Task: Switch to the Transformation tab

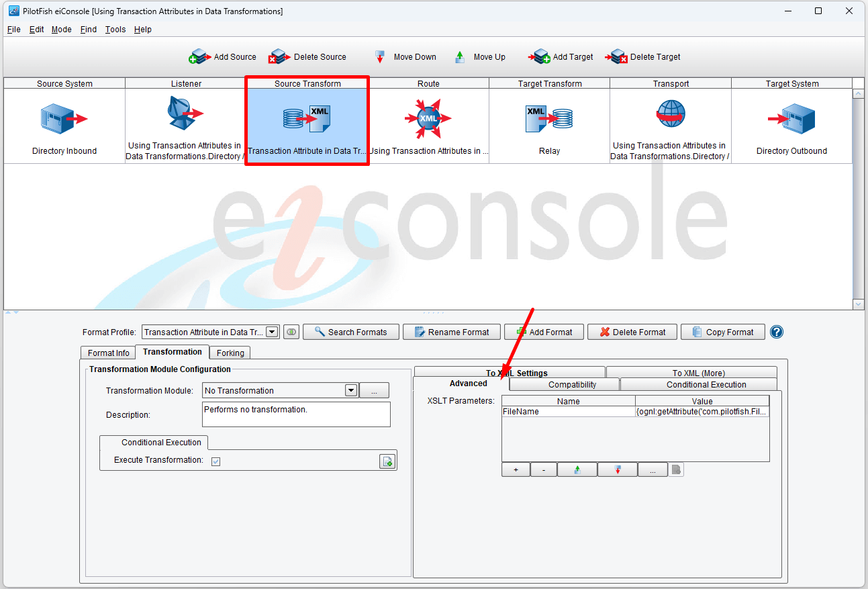Action: pos(173,351)
